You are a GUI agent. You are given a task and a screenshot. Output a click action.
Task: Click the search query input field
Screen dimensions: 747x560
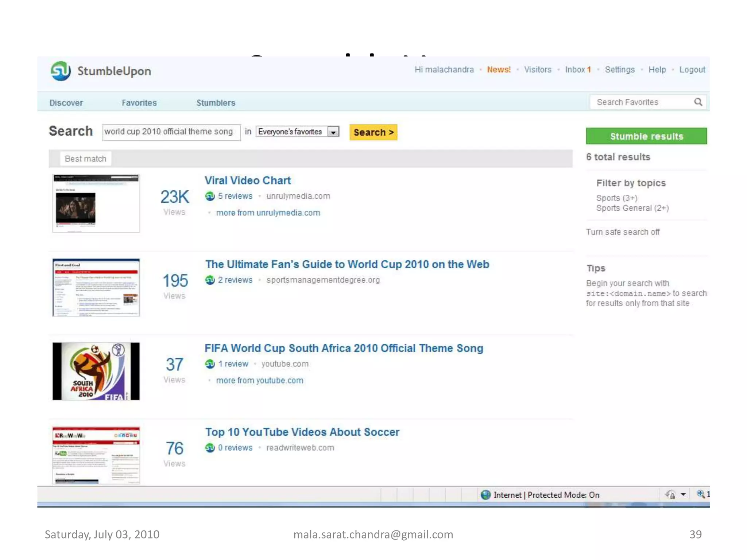(x=171, y=132)
